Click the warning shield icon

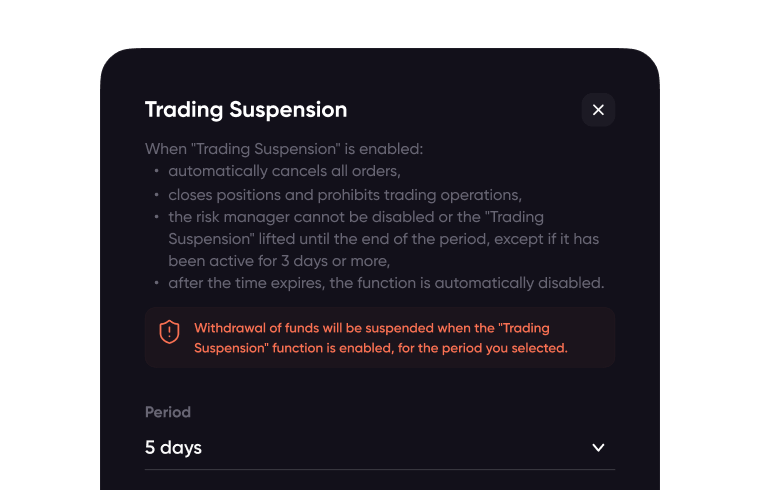(x=170, y=332)
